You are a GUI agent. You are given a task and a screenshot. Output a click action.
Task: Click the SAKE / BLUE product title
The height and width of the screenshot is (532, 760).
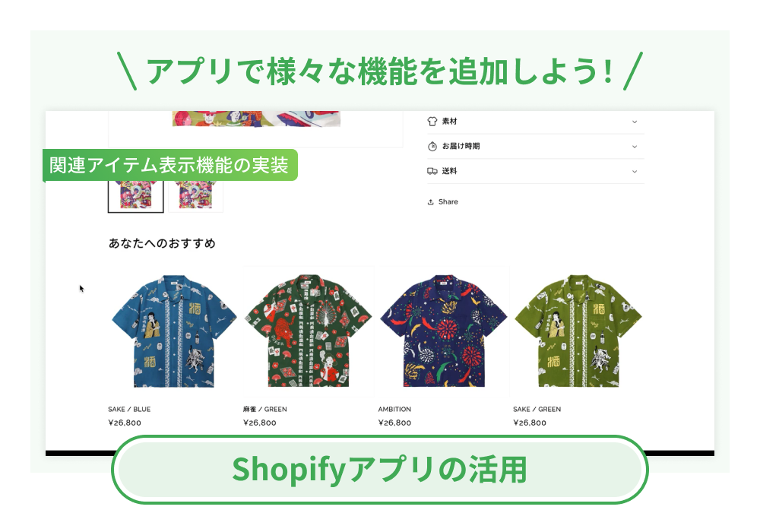[x=129, y=409]
